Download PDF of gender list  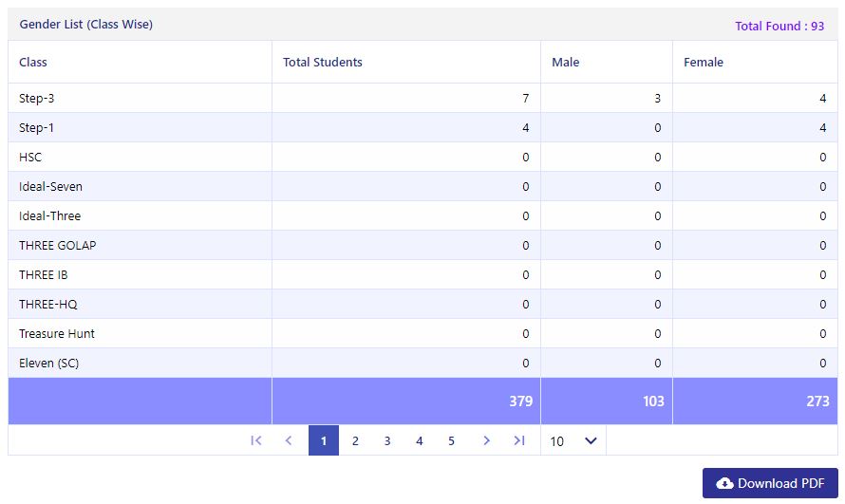tap(770, 483)
